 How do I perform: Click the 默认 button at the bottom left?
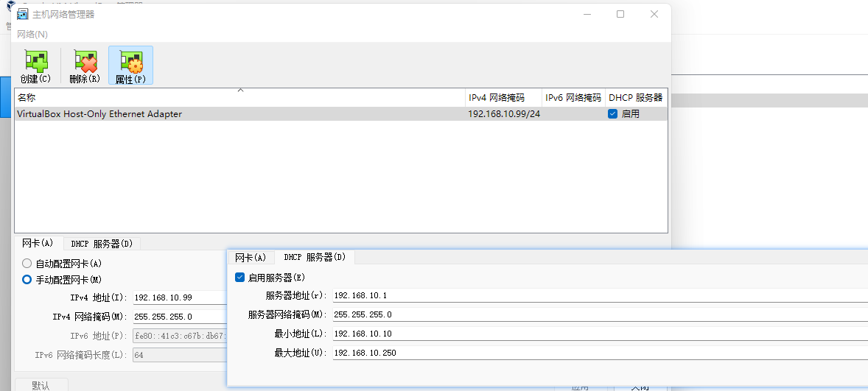click(41, 385)
